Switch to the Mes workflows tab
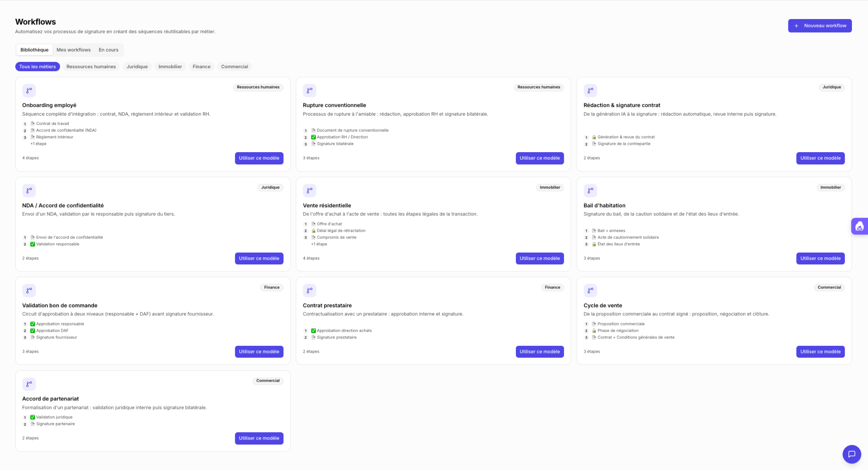 (74, 50)
